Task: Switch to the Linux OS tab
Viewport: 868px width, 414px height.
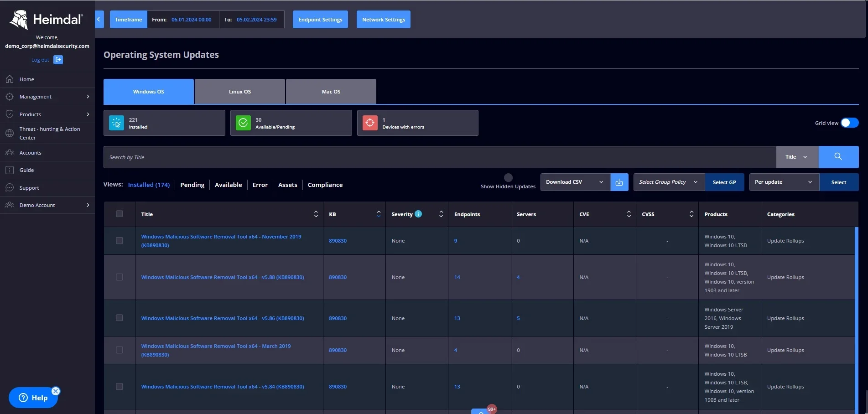Action: (x=240, y=92)
